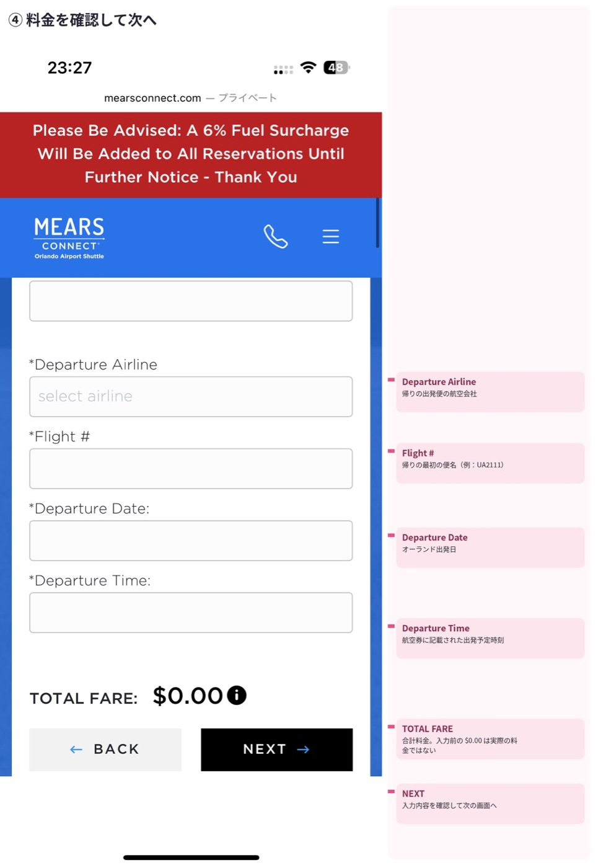596x868 pixels.
Task: Click the page scrollbar beside header
Action: pyautogui.click(x=378, y=223)
